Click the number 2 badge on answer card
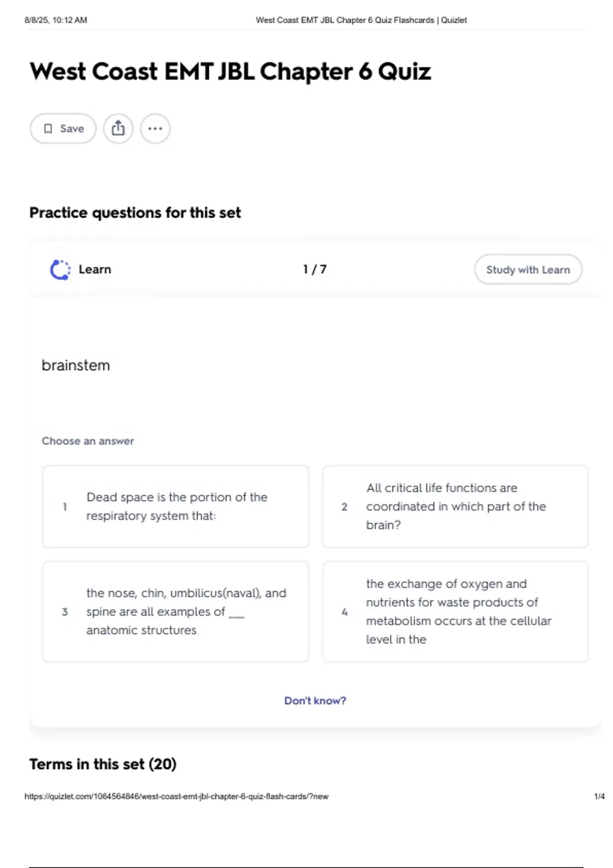Viewport: 613px width, 868px height. tap(344, 507)
